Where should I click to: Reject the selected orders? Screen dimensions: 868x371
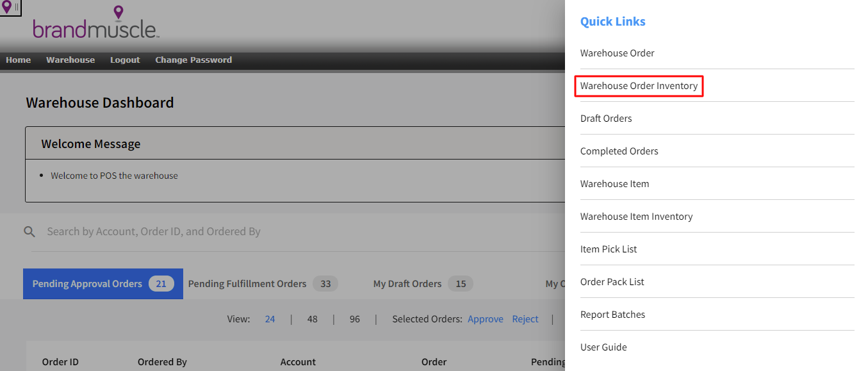(525, 318)
